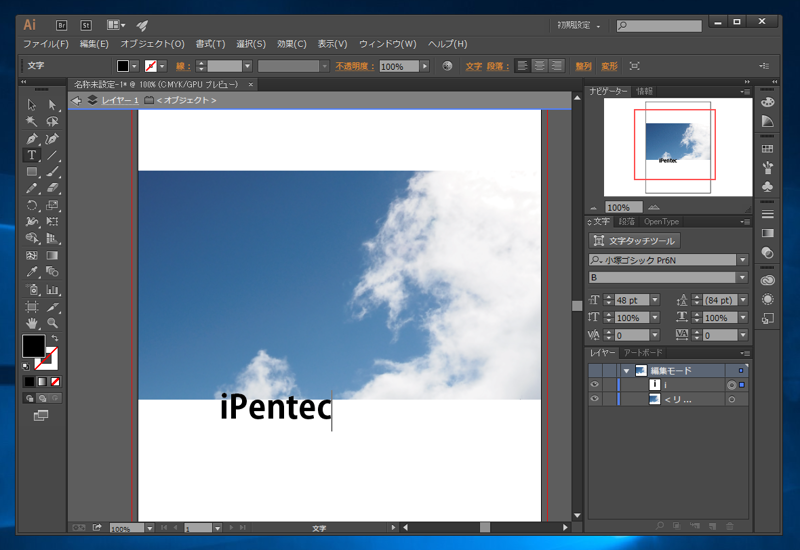
Task: Click the 文字タッチツール button
Action: tap(634, 240)
